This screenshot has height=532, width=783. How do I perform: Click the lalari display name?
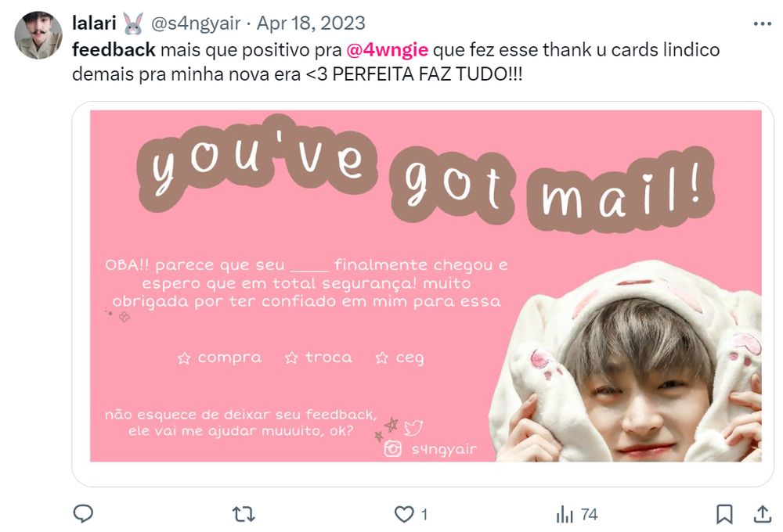point(95,23)
